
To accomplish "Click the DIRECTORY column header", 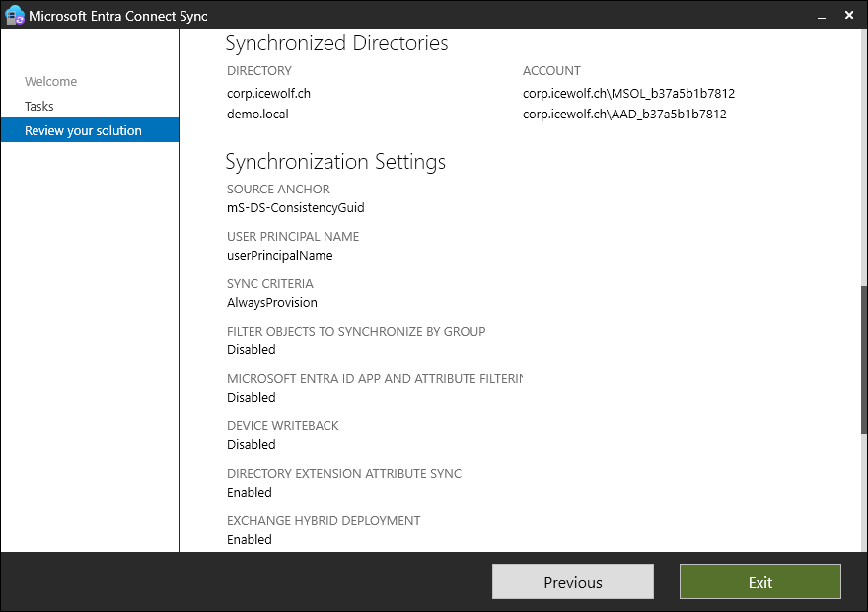I will pyautogui.click(x=259, y=71).
